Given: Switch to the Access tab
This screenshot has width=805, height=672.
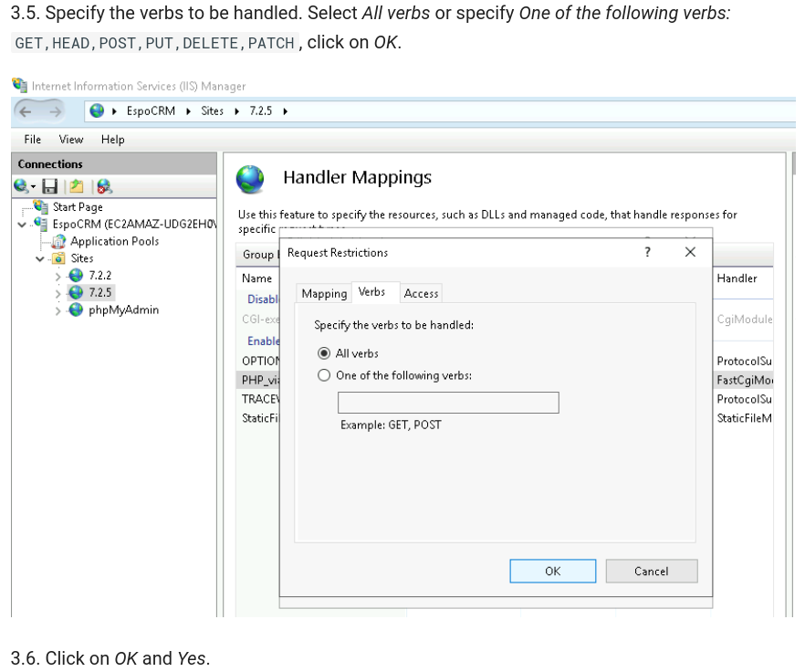Looking at the screenshot, I should click(421, 293).
